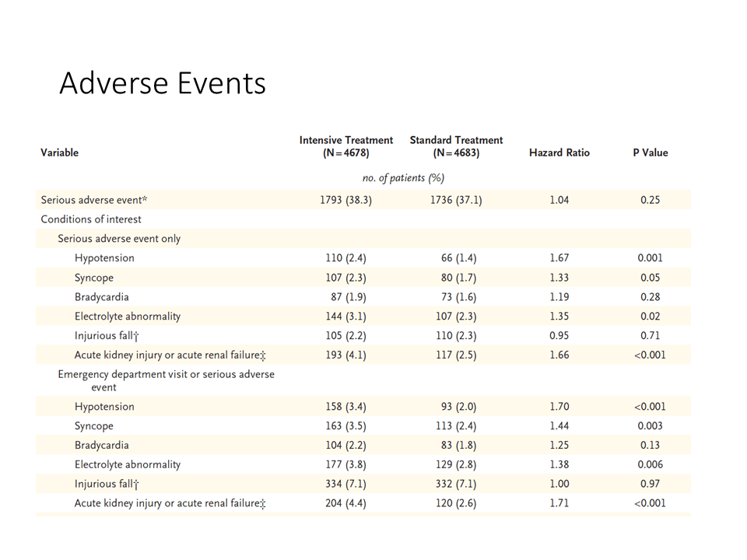Select the P Value column header

(x=651, y=153)
